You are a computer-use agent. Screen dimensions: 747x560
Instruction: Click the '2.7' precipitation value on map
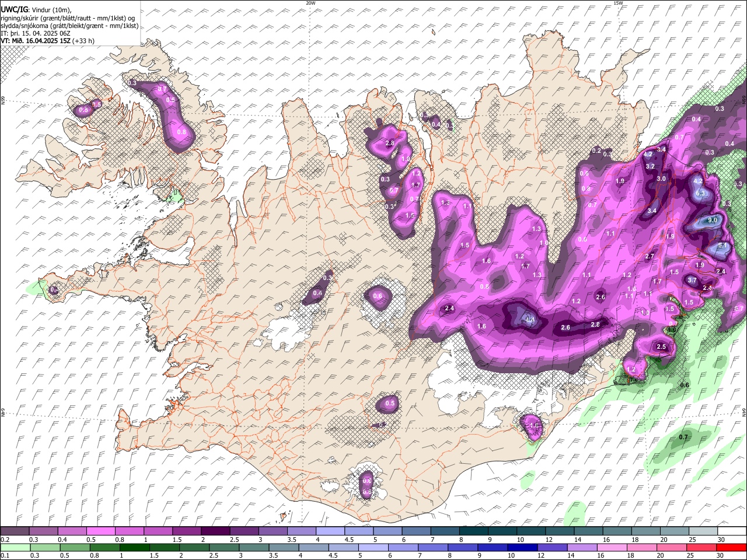[650, 257]
